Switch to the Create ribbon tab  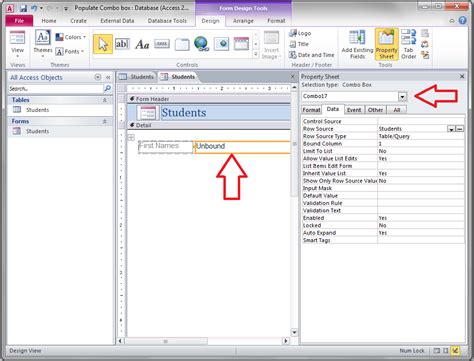coord(78,21)
